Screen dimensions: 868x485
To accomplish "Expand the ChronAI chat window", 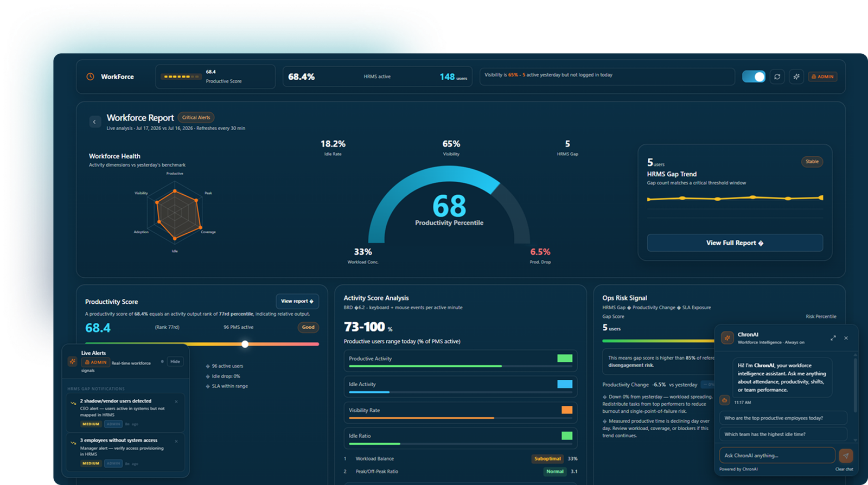I will tap(833, 338).
